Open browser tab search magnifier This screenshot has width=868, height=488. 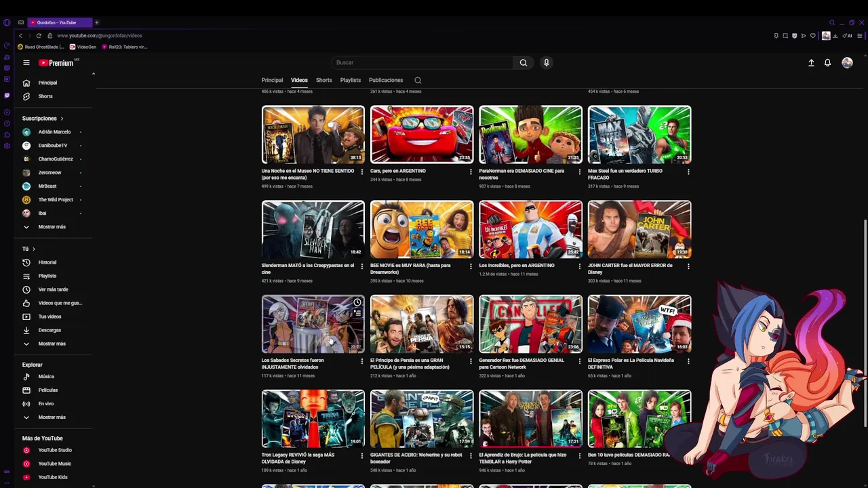click(832, 22)
